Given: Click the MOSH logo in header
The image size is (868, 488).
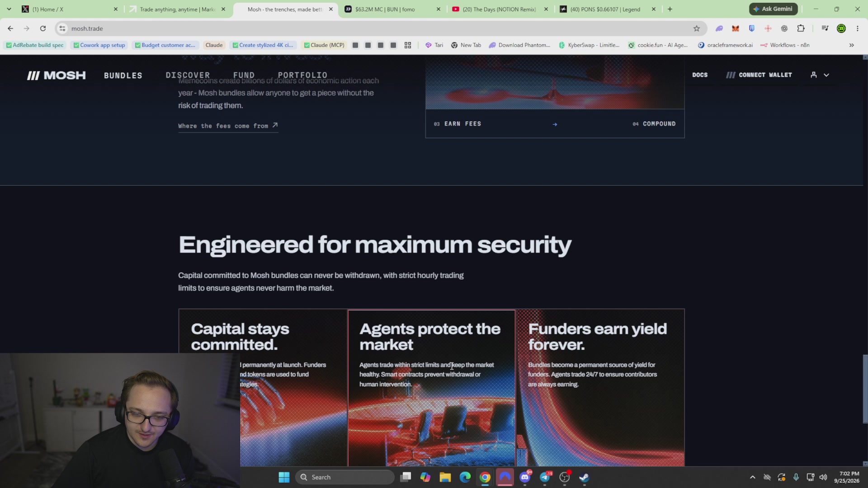Looking at the screenshot, I should pos(56,75).
